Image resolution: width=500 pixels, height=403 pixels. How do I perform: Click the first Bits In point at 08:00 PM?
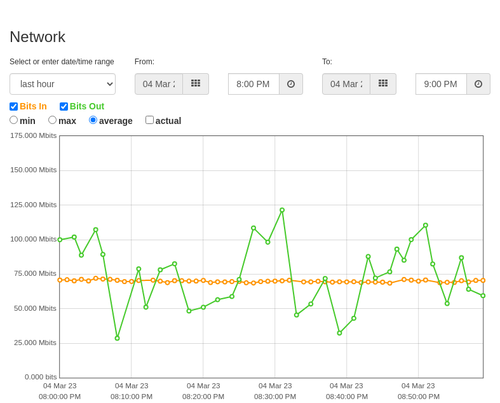point(60,280)
